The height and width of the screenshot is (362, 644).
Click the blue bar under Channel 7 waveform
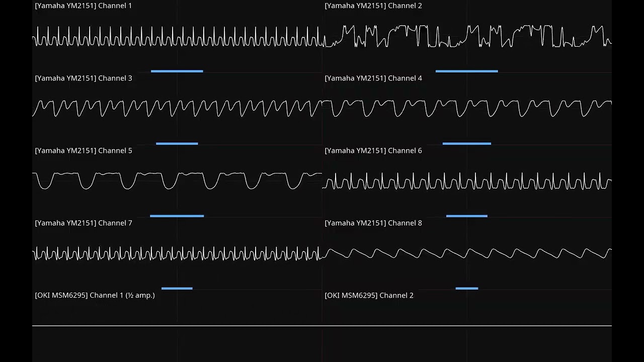tap(177, 289)
